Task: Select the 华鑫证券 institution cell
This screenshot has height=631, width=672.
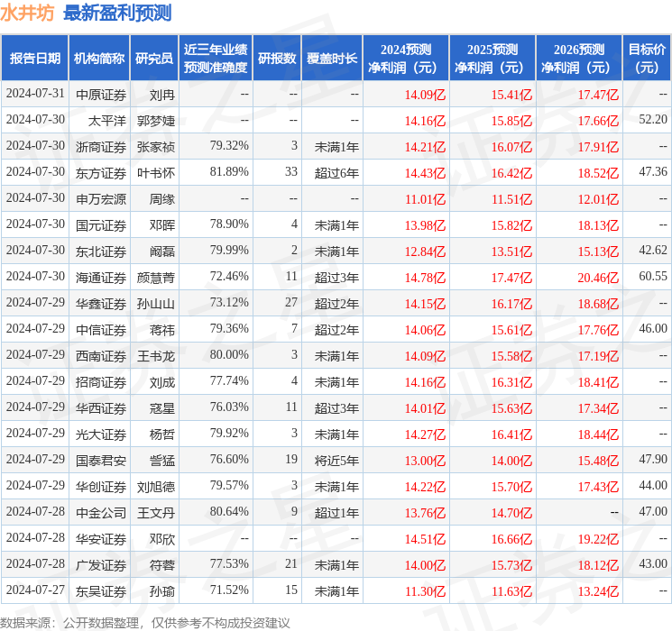Action: [101, 304]
